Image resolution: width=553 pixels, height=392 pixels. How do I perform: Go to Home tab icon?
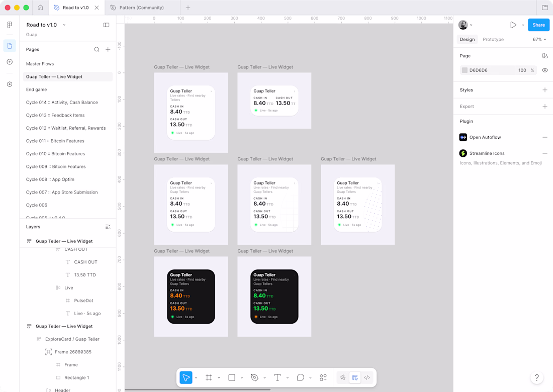click(40, 8)
